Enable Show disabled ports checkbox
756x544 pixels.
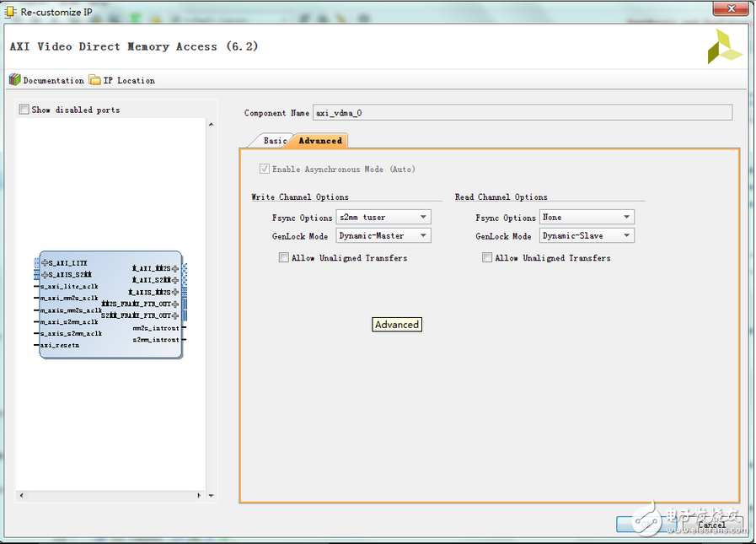[x=24, y=110]
